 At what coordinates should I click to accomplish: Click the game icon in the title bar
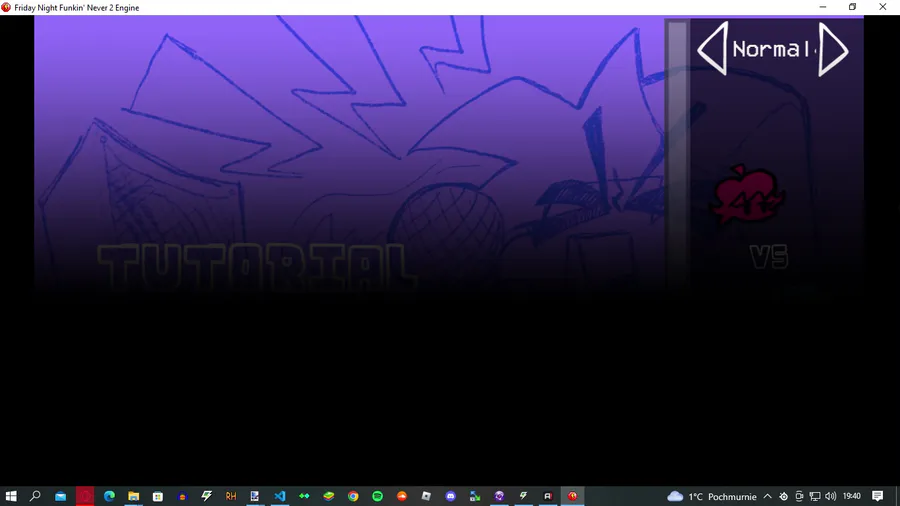pos(6,7)
